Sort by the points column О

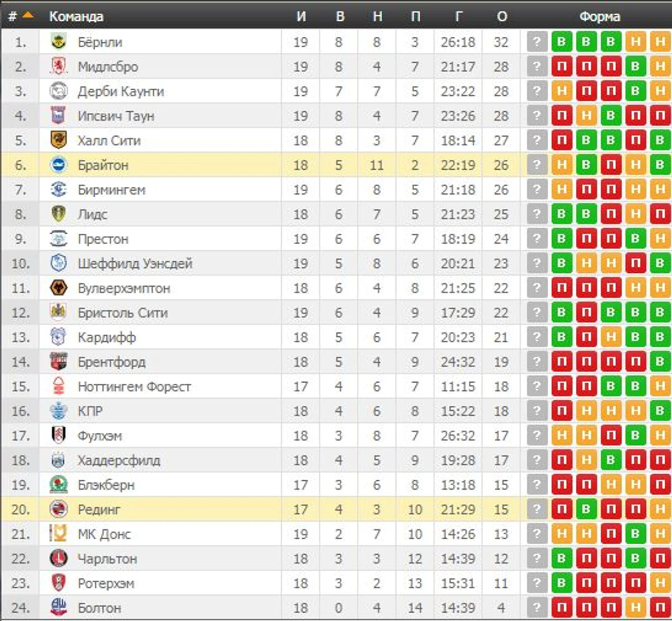pos(502,17)
